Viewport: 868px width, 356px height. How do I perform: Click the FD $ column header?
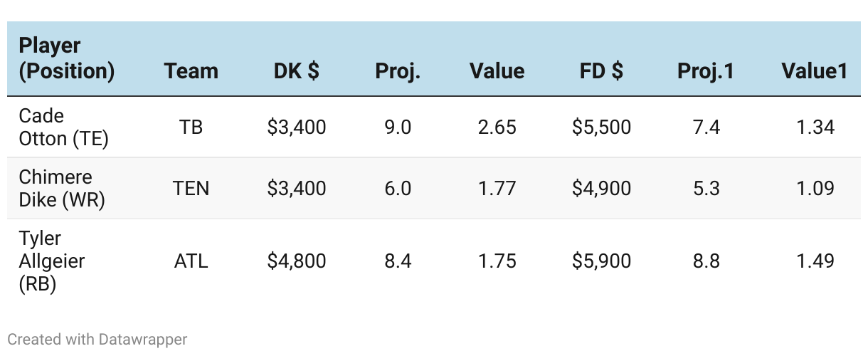[x=601, y=71]
